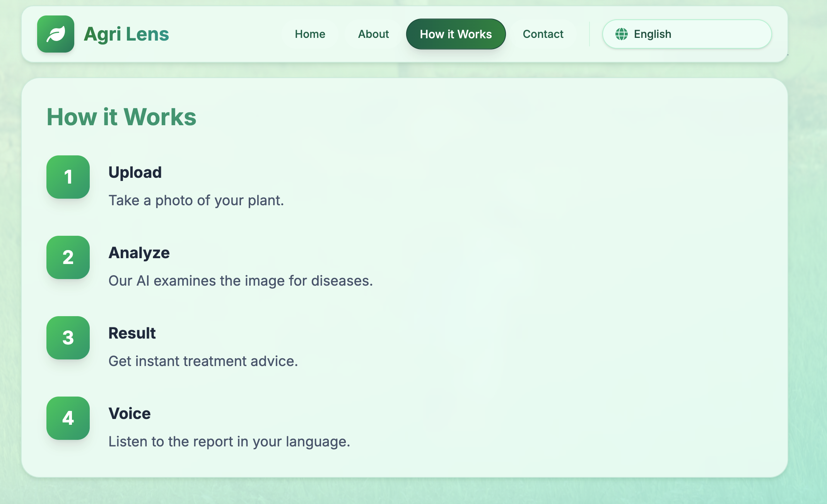Select the How it Works nav tab
The image size is (827, 504).
click(456, 34)
